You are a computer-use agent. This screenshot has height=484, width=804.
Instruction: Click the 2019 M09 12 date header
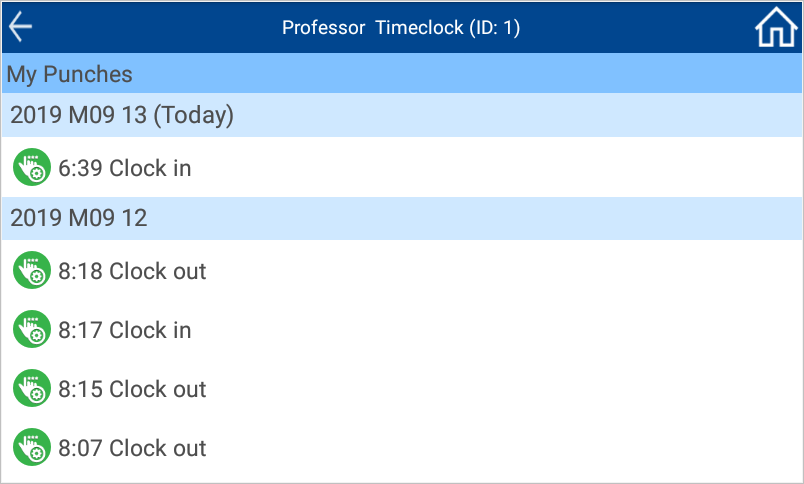[x=402, y=218]
